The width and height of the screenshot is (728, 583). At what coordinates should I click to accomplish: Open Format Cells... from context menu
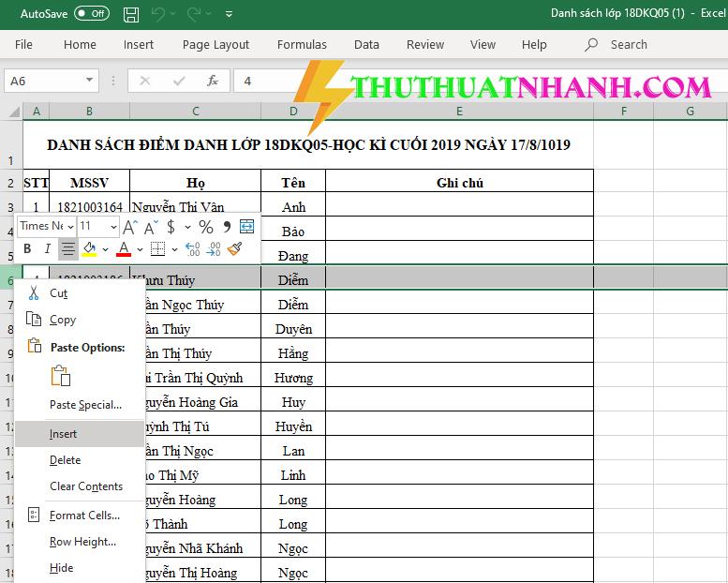(84, 516)
